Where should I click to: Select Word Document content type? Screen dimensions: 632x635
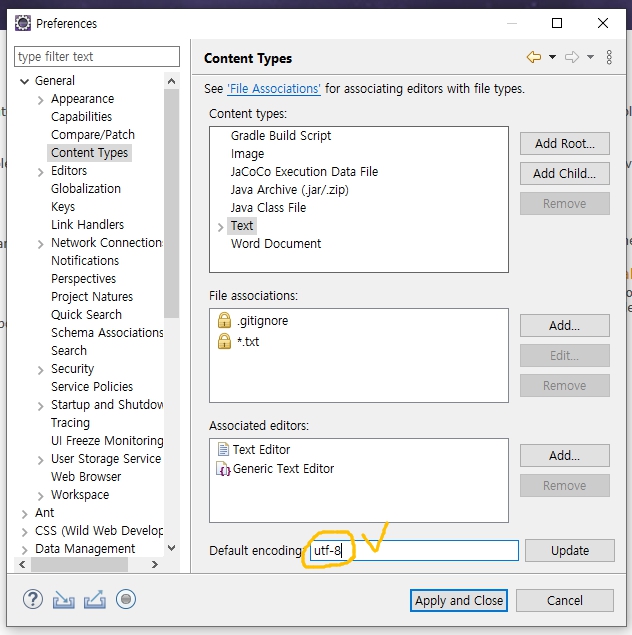276,243
